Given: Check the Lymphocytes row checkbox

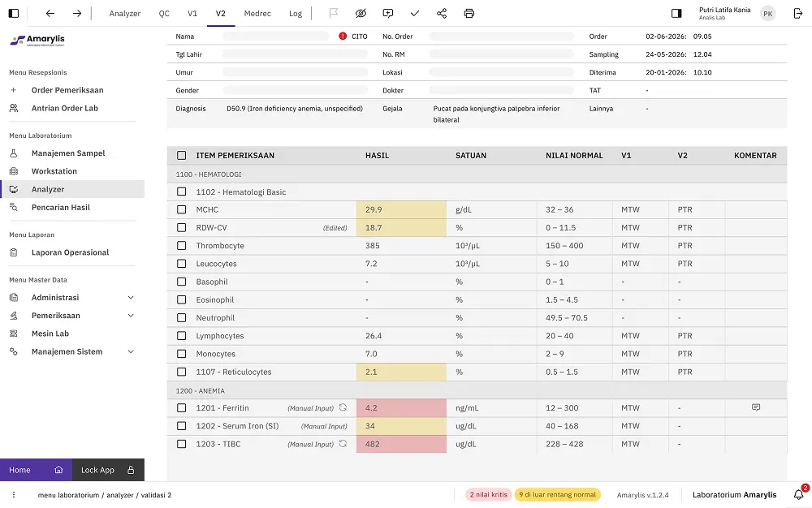Looking at the screenshot, I should [181, 336].
